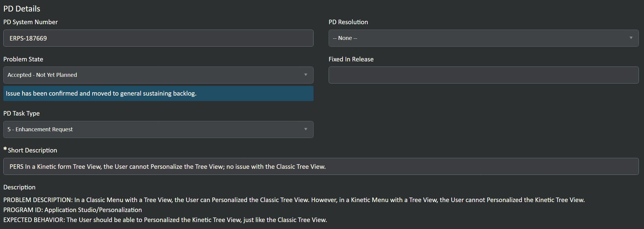Select the Problem State label
Image resolution: width=644 pixels, height=229 pixels.
[x=23, y=59]
